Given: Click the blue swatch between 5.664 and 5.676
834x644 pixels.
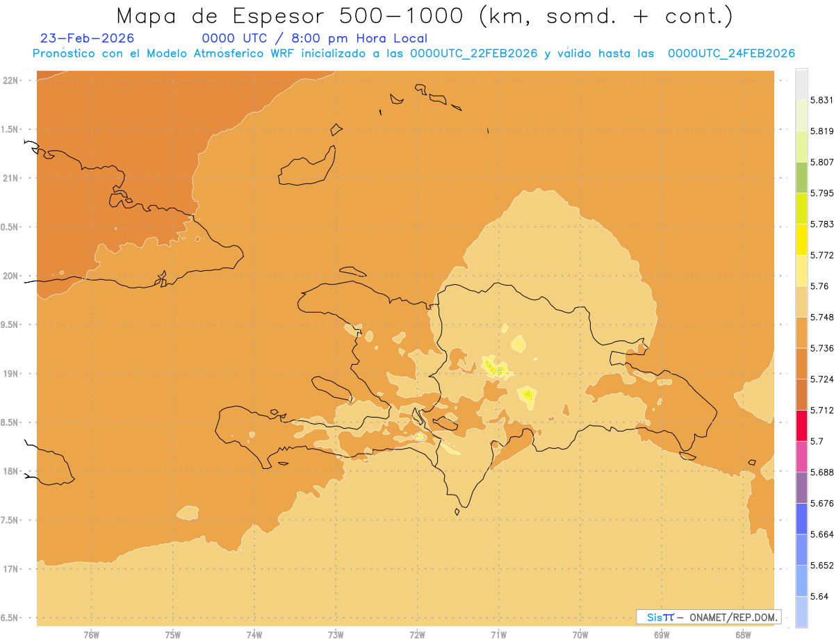Looking at the screenshot, I should point(801,518).
